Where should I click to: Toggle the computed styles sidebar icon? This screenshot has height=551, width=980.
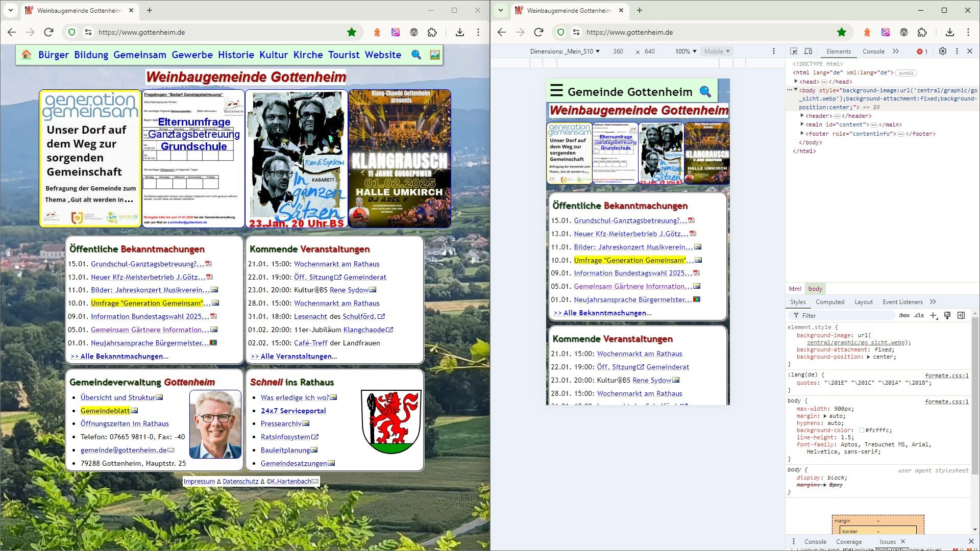961,315
